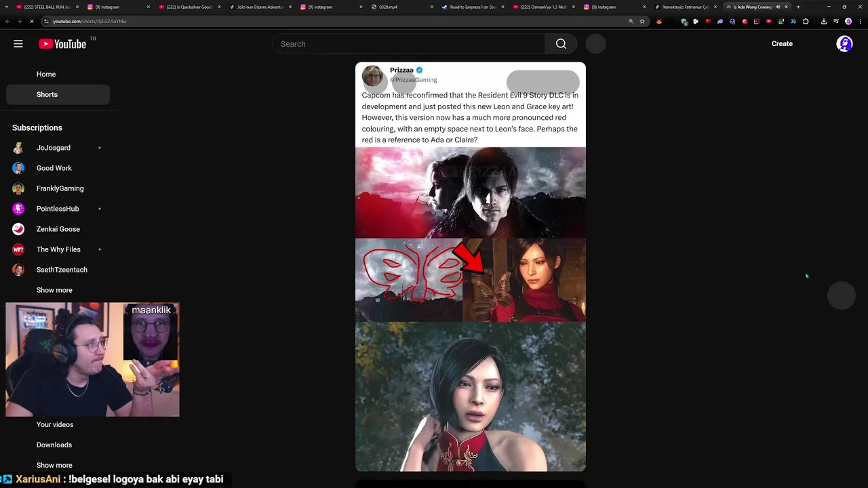The height and width of the screenshot is (488, 868).
Task: Mute audio on Is Ada Wong tab
Action: click(x=778, y=7)
